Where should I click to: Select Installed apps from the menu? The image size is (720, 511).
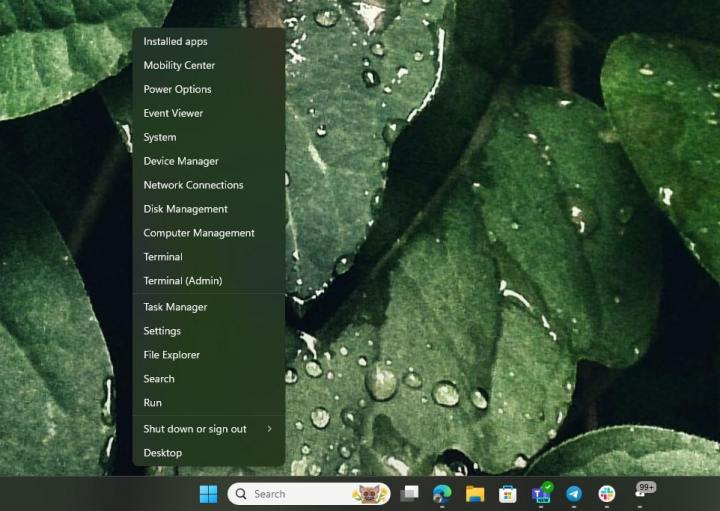pyautogui.click(x=175, y=41)
